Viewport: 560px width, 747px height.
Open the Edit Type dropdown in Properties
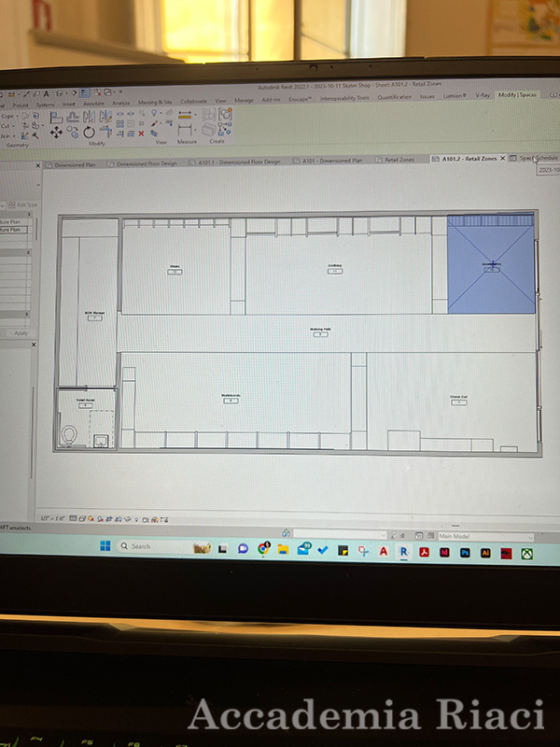[22, 204]
